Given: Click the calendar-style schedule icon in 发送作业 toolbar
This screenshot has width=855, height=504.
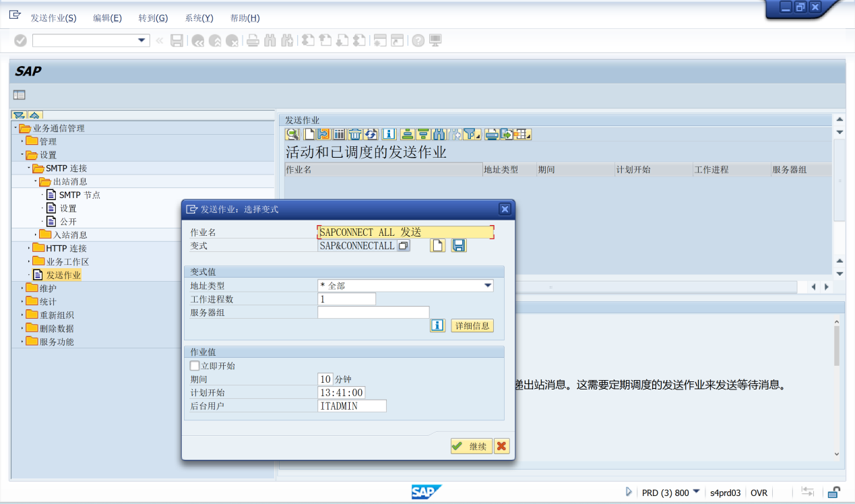Looking at the screenshot, I should pos(340,134).
